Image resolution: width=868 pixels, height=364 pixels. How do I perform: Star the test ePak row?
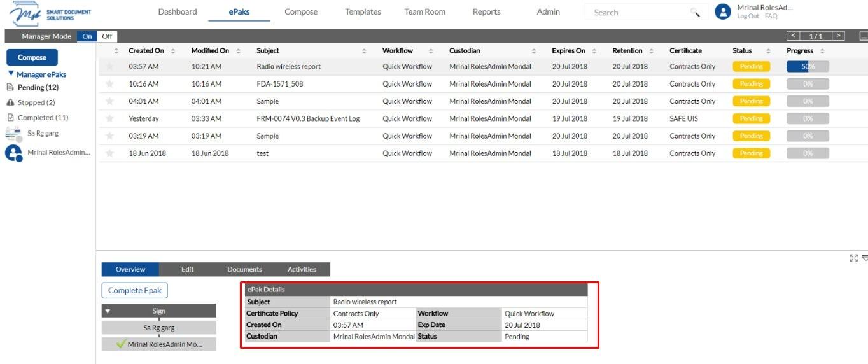click(x=109, y=153)
